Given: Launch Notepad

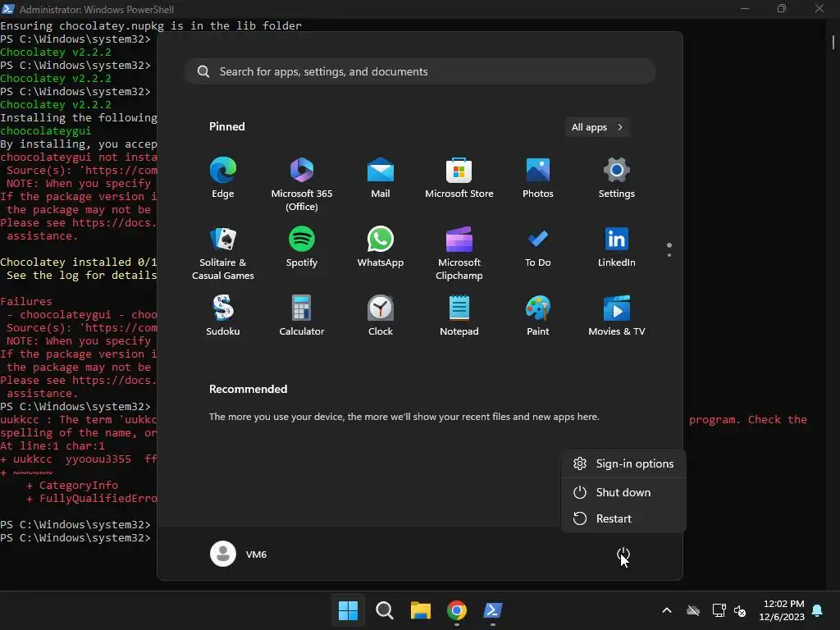Looking at the screenshot, I should click(x=459, y=316).
